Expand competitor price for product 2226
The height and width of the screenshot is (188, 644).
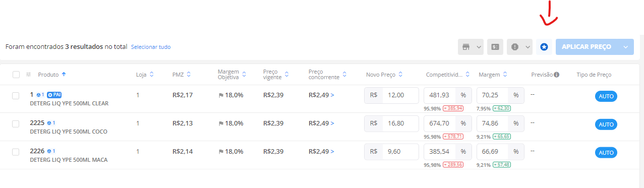click(x=332, y=152)
